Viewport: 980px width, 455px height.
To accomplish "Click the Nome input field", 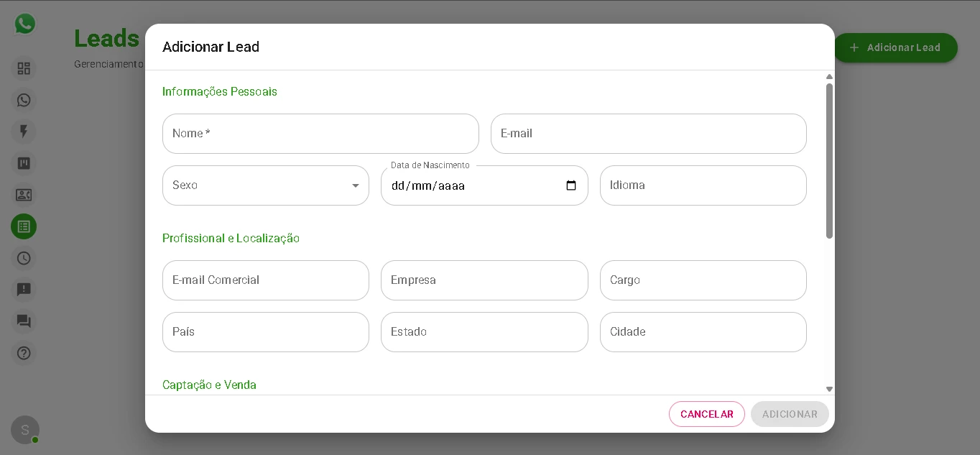I will pyautogui.click(x=320, y=134).
